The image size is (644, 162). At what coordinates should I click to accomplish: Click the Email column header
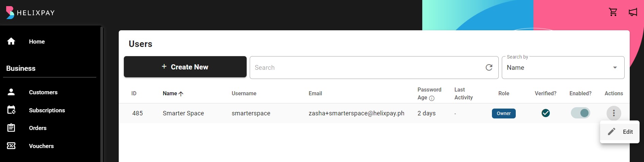[x=315, y=93]
